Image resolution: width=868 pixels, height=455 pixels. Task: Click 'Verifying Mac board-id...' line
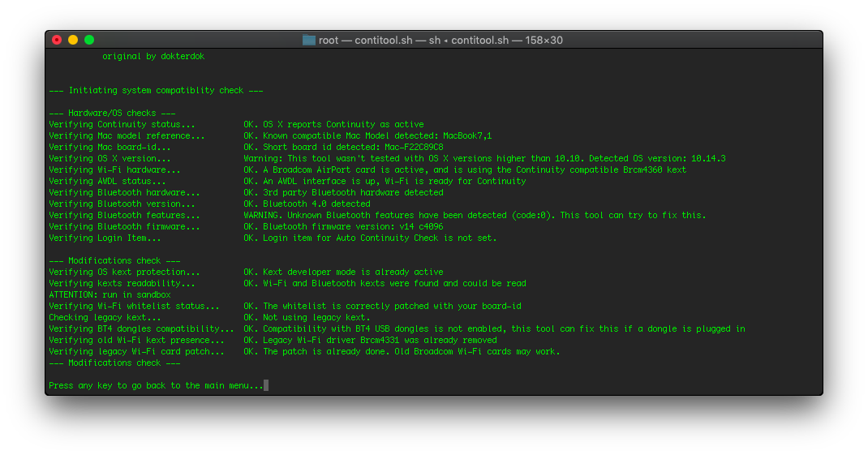pos(110,148)
